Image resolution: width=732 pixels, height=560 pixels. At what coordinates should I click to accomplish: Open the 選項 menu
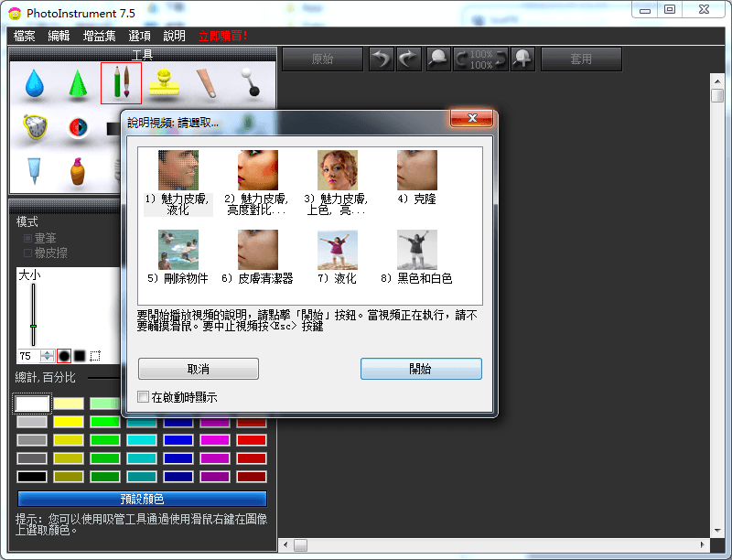pyautogui.click(x=140, y=36)
